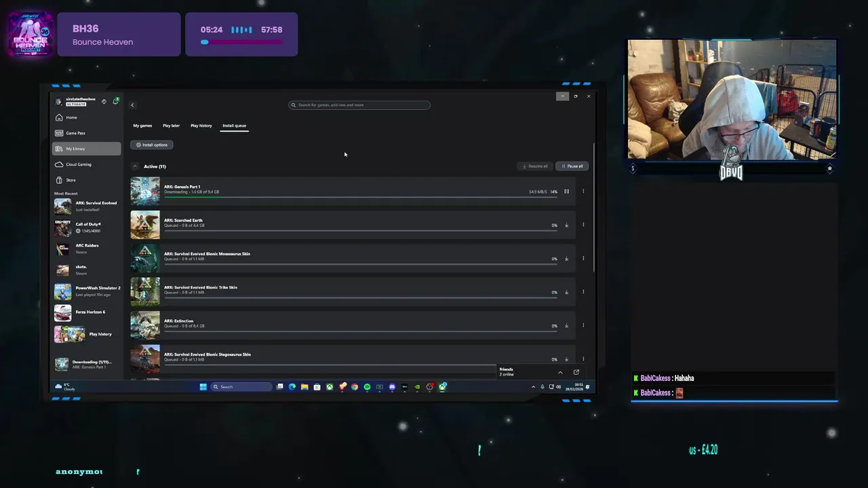Click the ARK: Genesis Part 1 thumbnail
868x488 pixels.
click(x=145, y=191)
